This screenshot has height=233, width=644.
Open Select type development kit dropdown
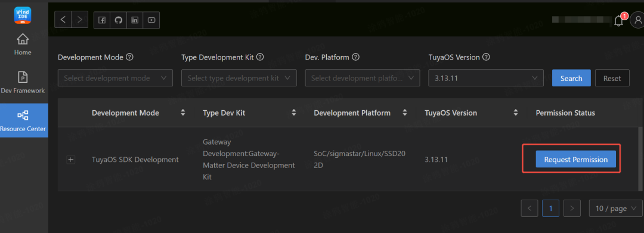coord(239,78)
